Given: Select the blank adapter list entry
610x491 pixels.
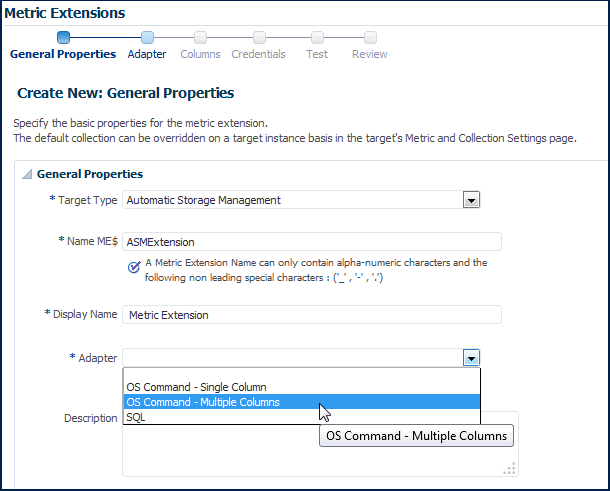Looking at the screenshot, I should click(x=302, y=374).
